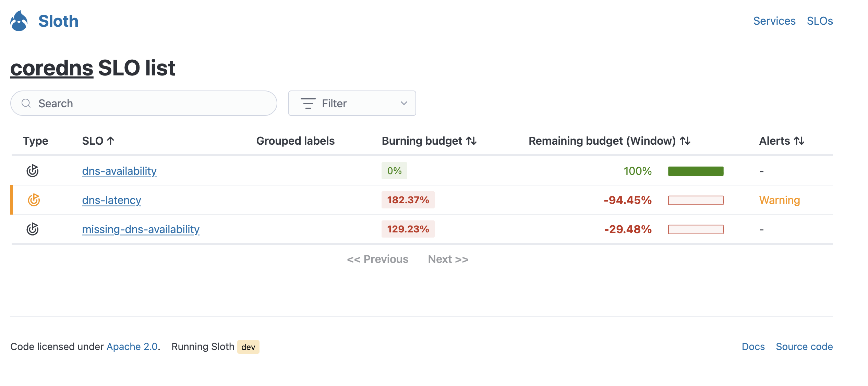
Task: Toggle Burning budget column sort arrows
Action: point(471,141)
